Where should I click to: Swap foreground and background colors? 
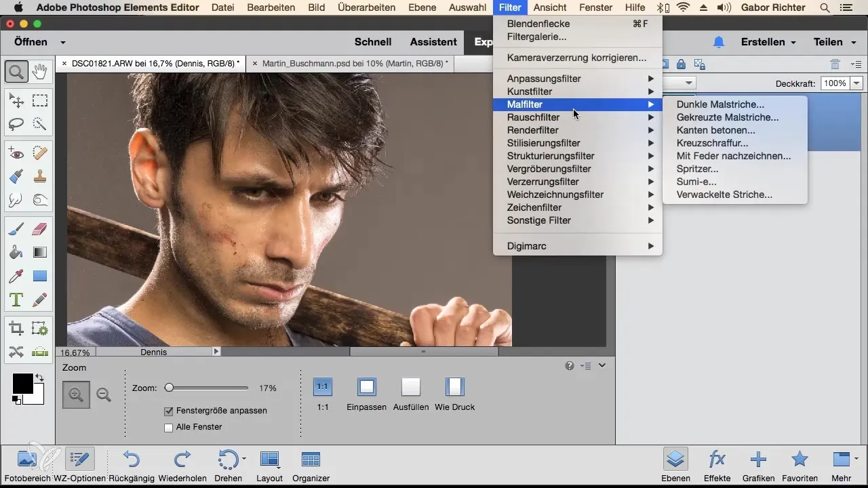tap(40, 378)
